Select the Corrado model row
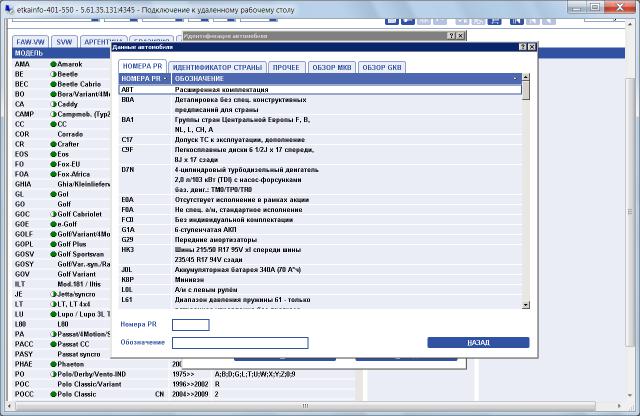 (61, 134)
